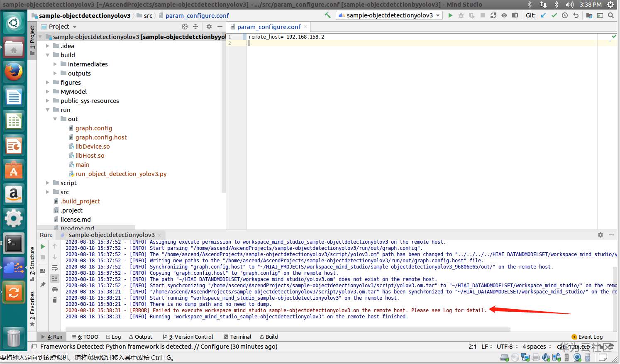This screenshot has width=620, height=364.
Task: Click the Print icon in the Run console
Action: pyautogui.click(x=55, y=289)
